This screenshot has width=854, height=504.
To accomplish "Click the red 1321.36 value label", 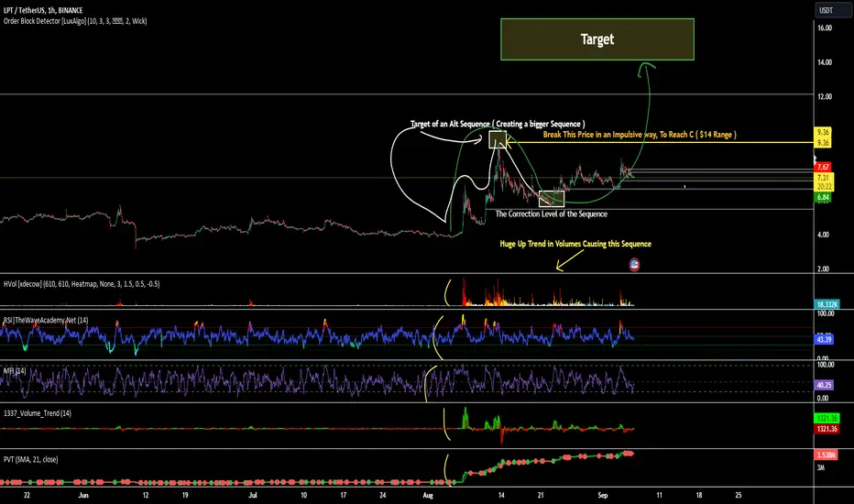I will (827, 429).
